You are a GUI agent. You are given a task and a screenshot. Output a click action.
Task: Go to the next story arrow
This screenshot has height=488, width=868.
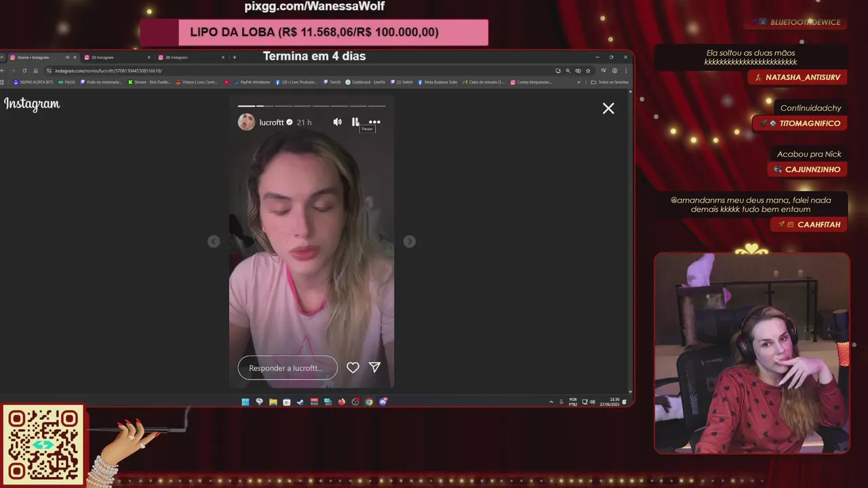[x=410, y=241]
